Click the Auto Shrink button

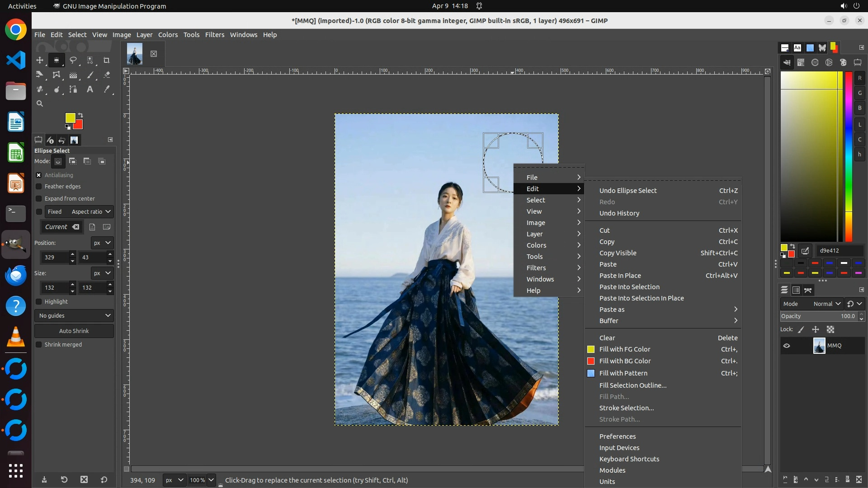pyautogui.click(x=74, y=331)
